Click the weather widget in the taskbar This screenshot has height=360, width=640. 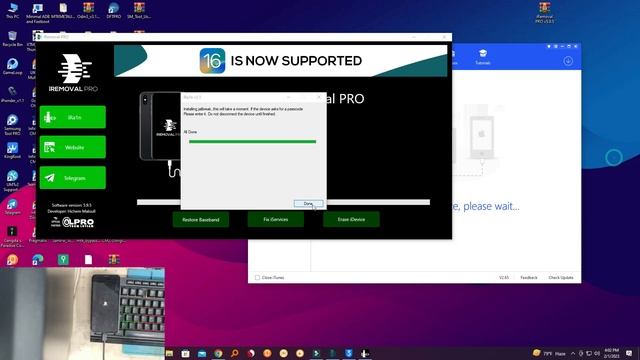click(549, 353)
